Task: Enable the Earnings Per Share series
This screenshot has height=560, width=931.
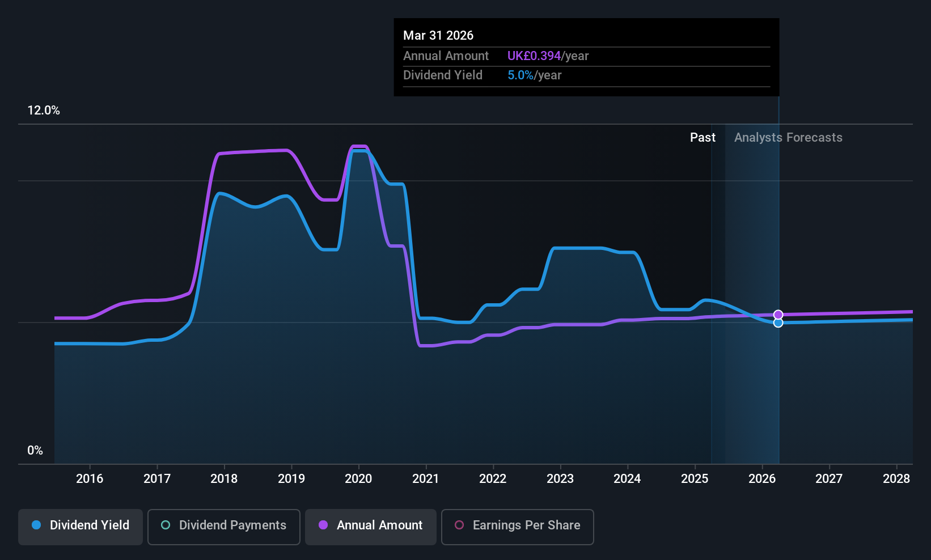Action: tap(518, 527)
